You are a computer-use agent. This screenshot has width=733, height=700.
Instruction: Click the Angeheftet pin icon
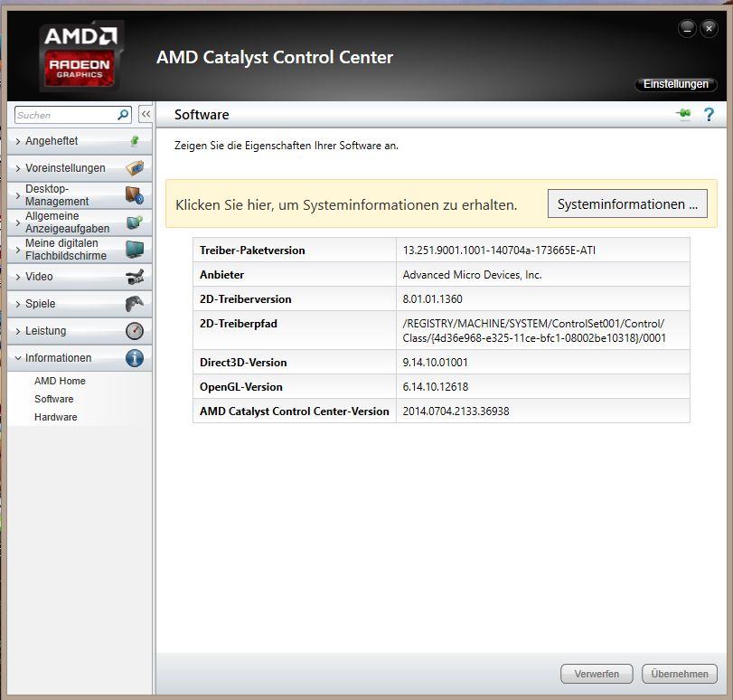click(135, 141)
